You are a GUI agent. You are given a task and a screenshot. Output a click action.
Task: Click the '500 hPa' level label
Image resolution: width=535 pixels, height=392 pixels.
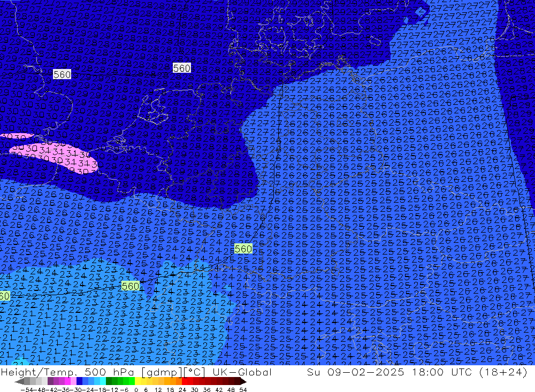[109, 372]
